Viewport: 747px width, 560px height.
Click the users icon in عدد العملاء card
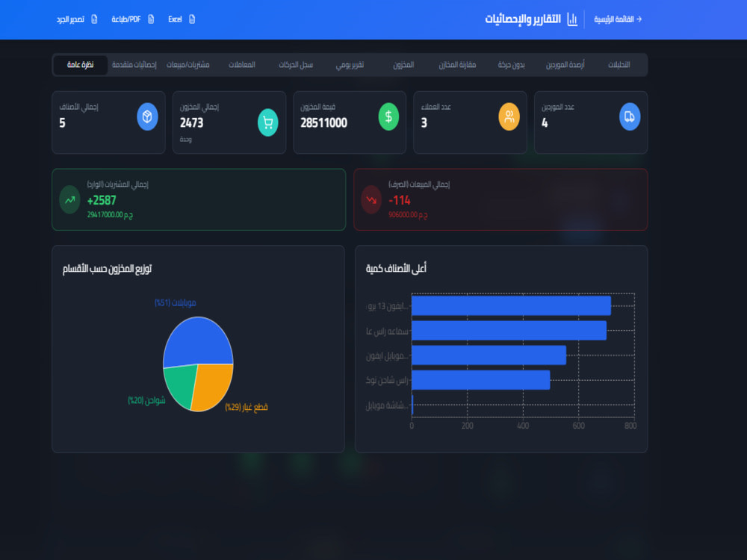point(509,116)
